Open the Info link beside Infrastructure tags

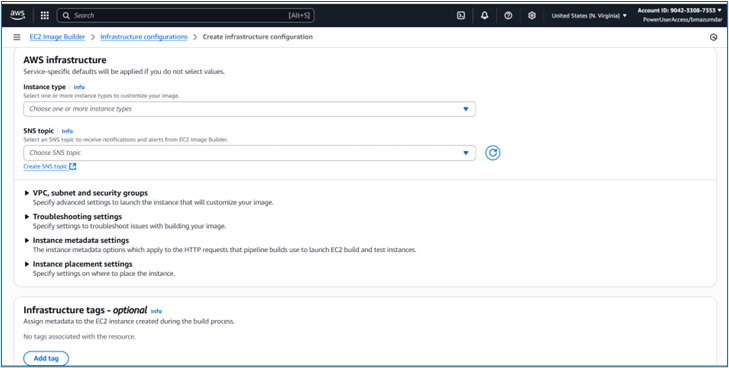tap(156, 311)
